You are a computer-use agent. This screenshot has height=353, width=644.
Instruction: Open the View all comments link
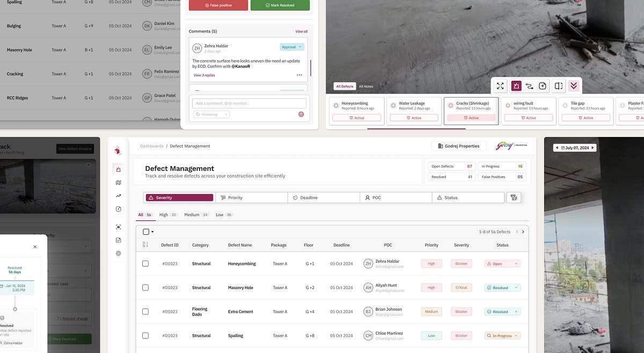tap(301, 31)
